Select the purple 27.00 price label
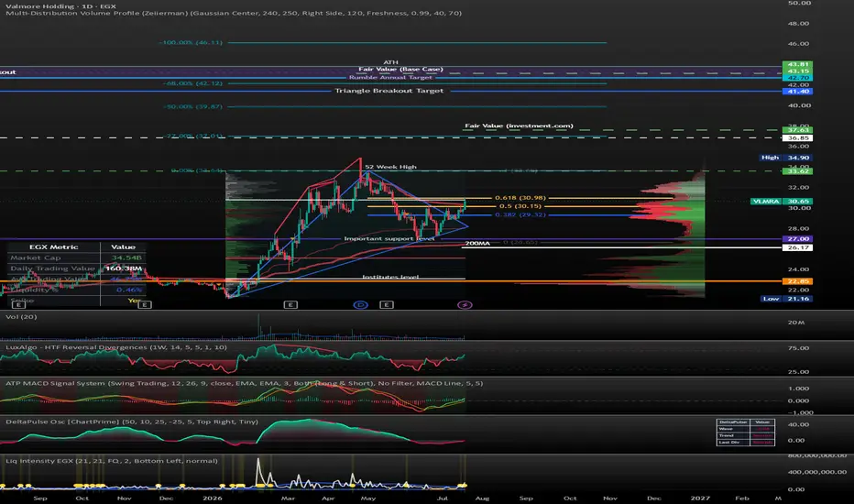Image resolution: width=854 pixels, height=504 pixels. coord(797,238)
